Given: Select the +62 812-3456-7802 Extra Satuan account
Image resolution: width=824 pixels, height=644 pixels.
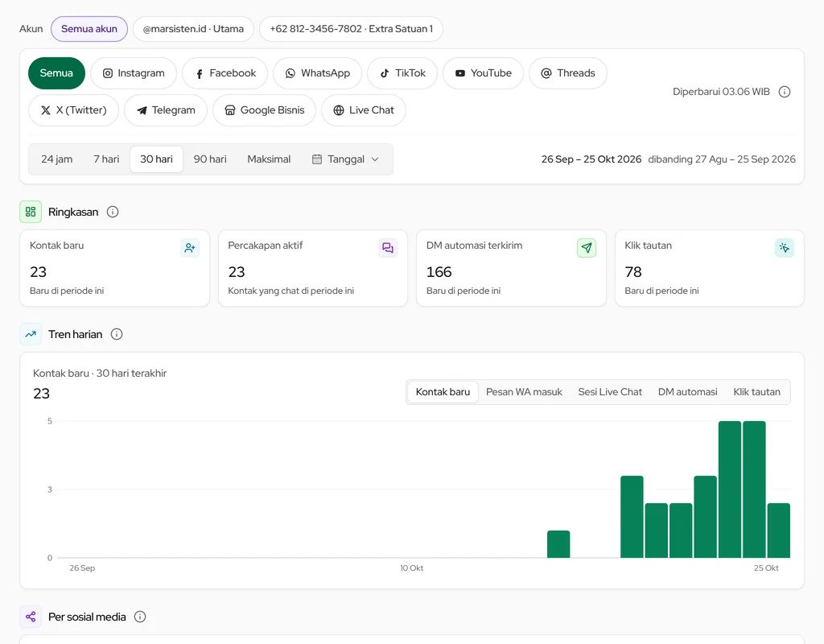Looking at the screenshot, I should click(351, 29).
